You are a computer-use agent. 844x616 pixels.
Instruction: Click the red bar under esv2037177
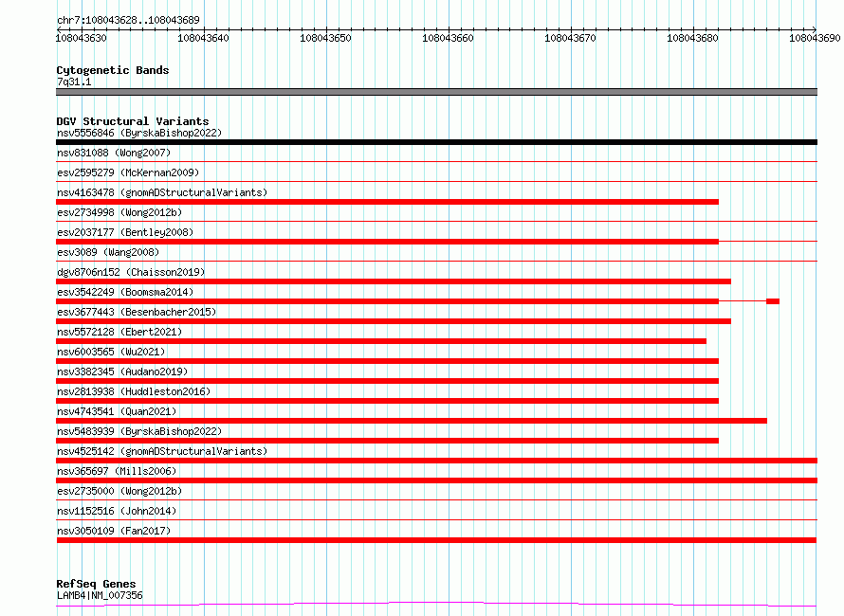tap(388, 242)
